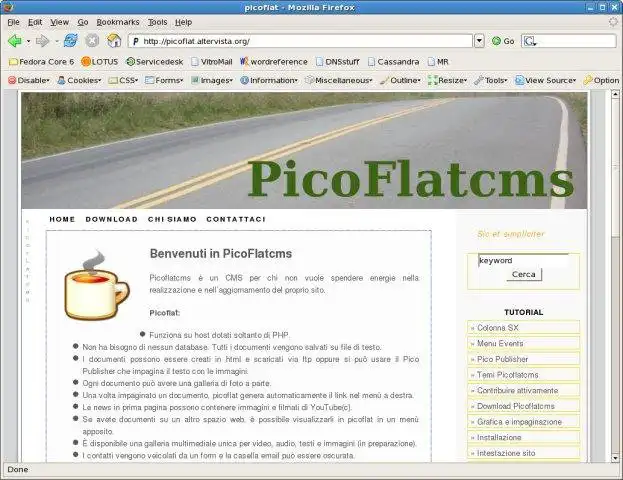623x480 pixels.
Task: Open the Outline toolbar dropdown
Action: (400, 80)
